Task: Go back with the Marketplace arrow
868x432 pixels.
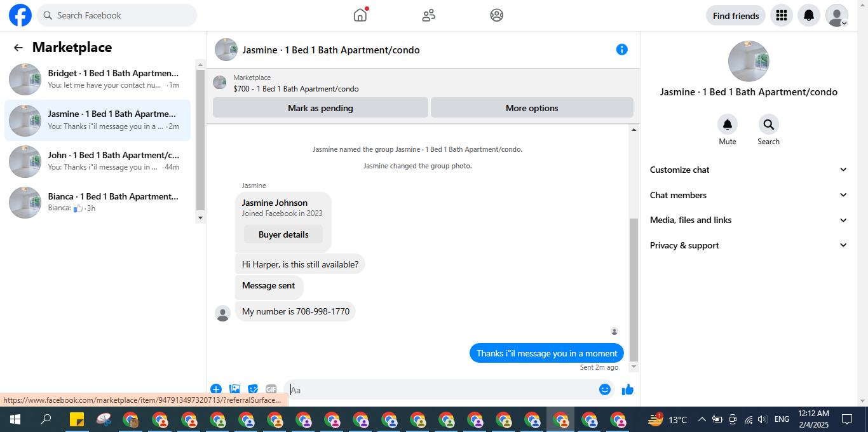Action: 18,48
